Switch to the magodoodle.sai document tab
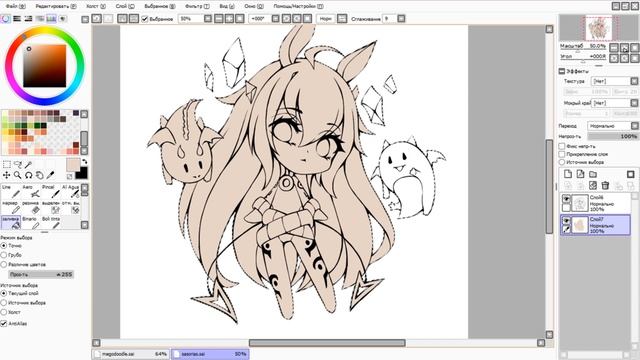This screenshot has width=640, height=360. (x=130, y=354)
